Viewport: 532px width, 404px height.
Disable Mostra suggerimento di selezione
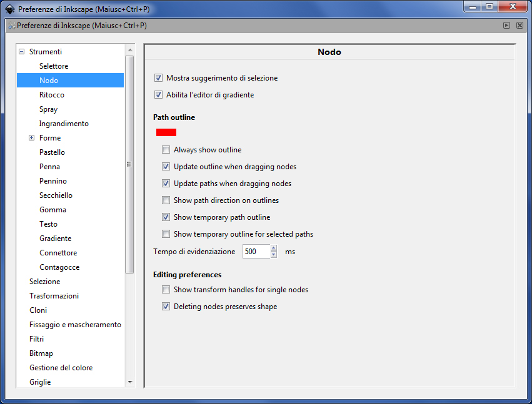(x=158, y=78)
